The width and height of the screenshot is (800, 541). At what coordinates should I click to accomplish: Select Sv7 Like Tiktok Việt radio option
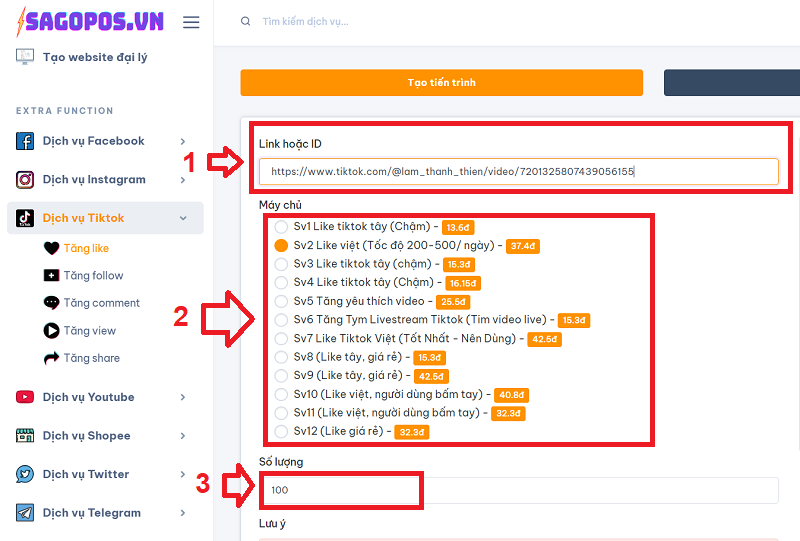[281, 339]
